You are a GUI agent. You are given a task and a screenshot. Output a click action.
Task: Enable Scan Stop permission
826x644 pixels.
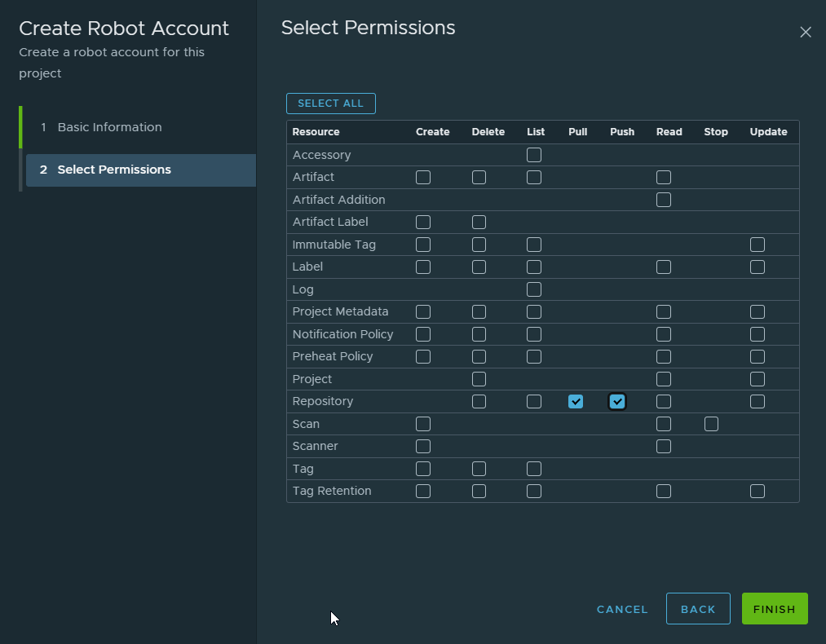(x=712, y=424)
